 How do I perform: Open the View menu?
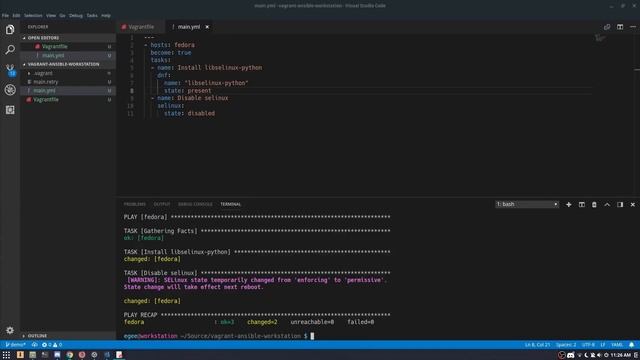51,16
